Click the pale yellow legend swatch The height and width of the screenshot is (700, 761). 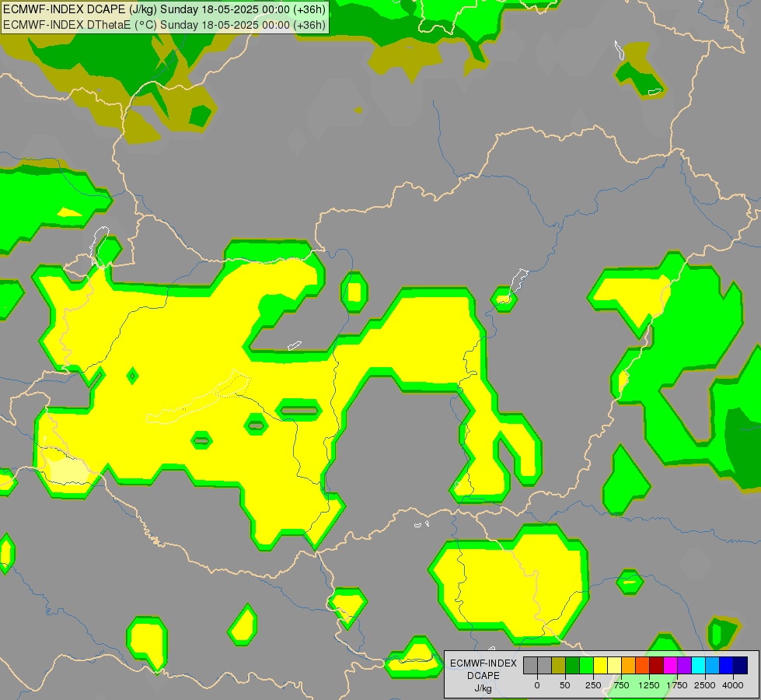614,665
